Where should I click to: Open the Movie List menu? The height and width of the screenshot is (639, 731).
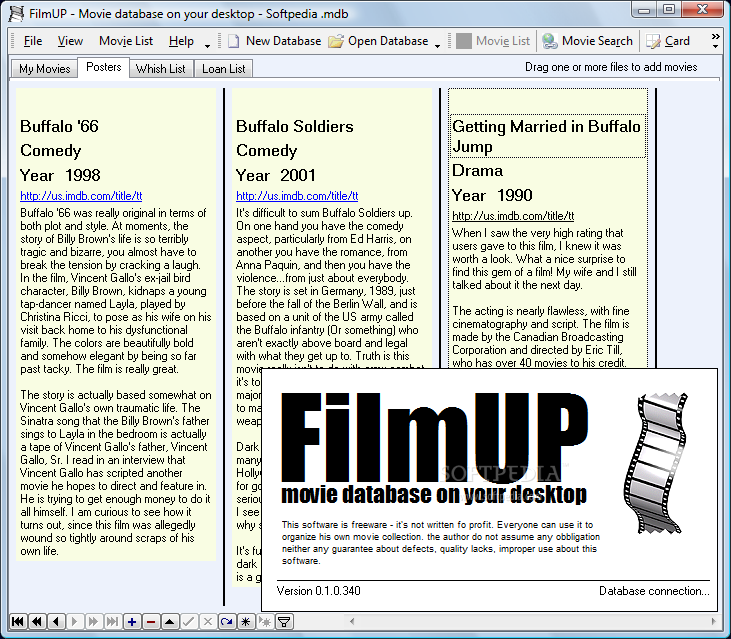126,41
